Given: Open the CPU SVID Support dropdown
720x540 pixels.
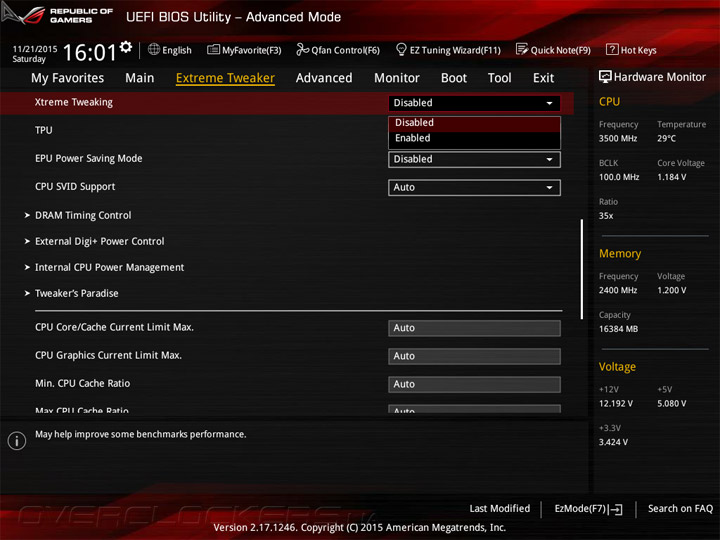Looking at the screenshot, I should point(474,187).
